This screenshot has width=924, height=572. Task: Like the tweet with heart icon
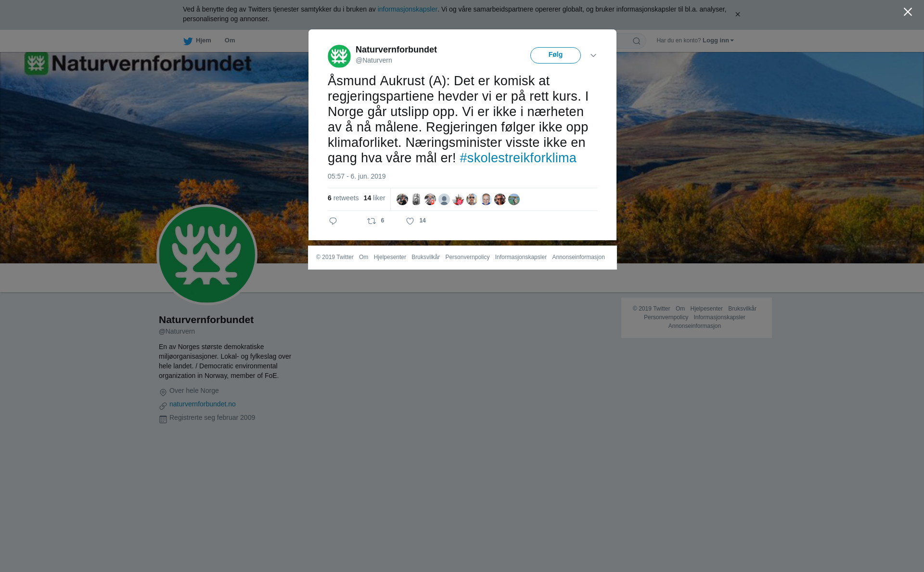[x=410, y=221]
